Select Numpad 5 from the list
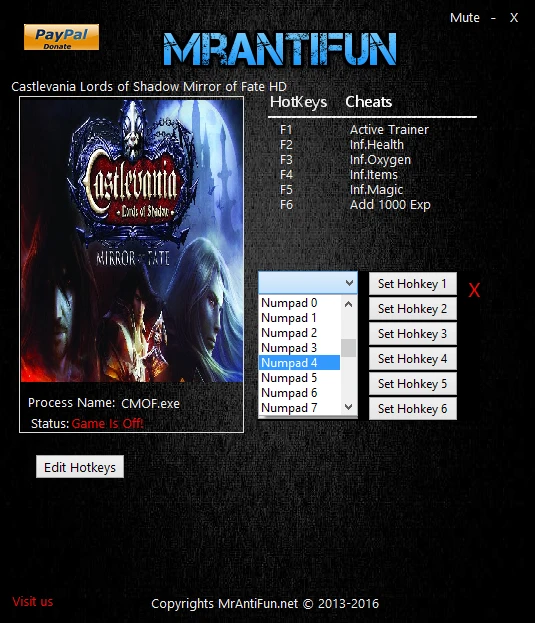Image resolution: width=535 pixels, height=623 pixels. (x=299, y=378)
